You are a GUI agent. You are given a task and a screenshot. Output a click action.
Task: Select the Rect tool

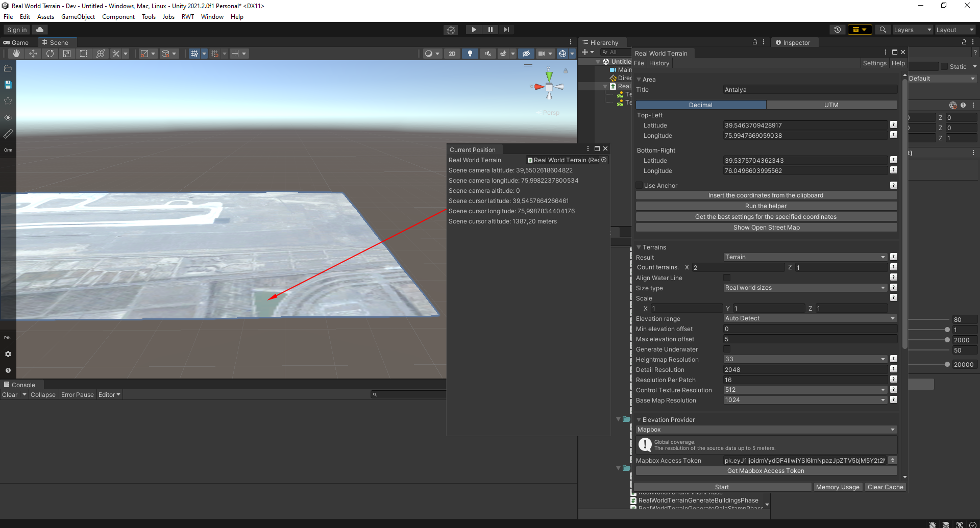84,54
